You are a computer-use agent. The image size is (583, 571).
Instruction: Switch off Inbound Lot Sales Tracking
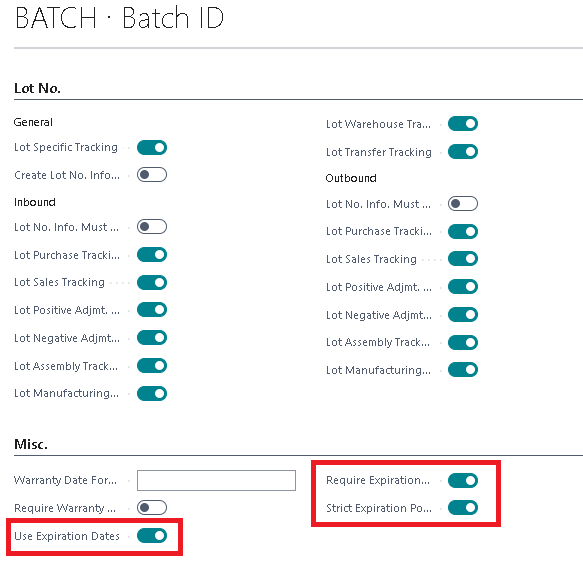coord(152,283)
